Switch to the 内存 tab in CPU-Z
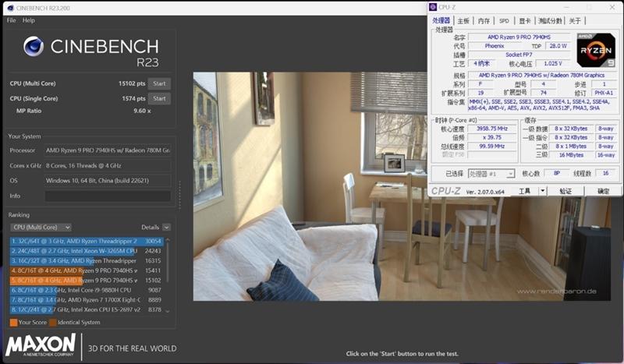 (484, 21)
